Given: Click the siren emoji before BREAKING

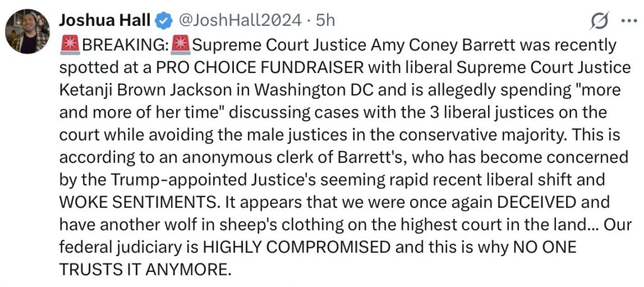Looking at the screenshot, I should click(x=70, y=46).
